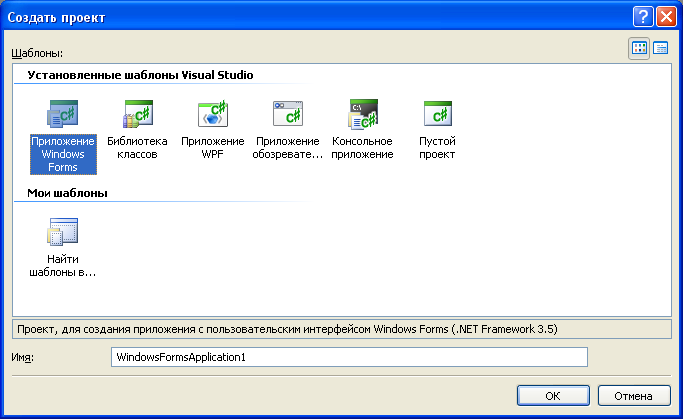The width and height of the screenshot is (683, 419).
Task: Select the Console application (Консольное приложение) icon
Action: pyautogui.click(x=363, y=114)
